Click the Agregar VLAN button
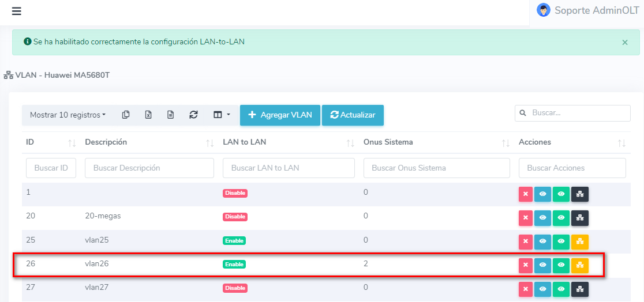The height and width of the screenshot is (302, 644). [280, 115]
